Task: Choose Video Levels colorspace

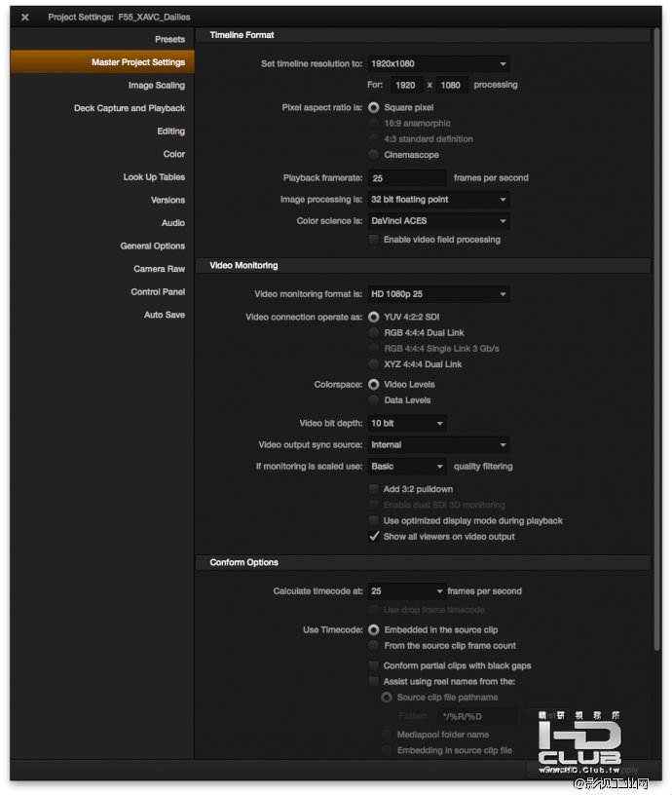Action: pyautogui.click(x=374, y=384)
